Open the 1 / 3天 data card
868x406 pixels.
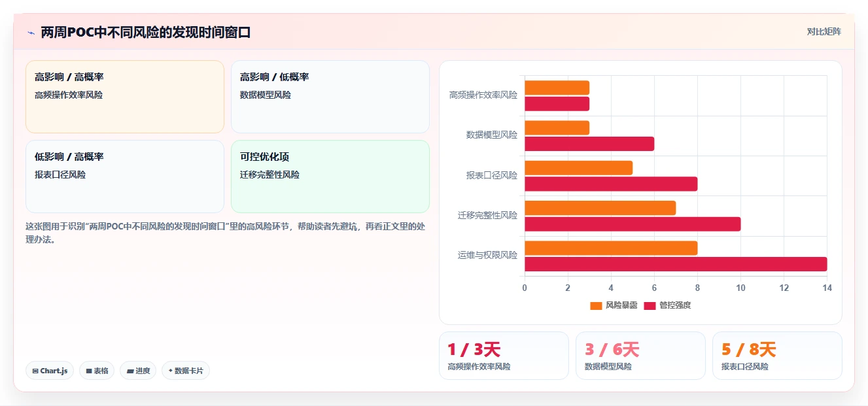point(504,356)
